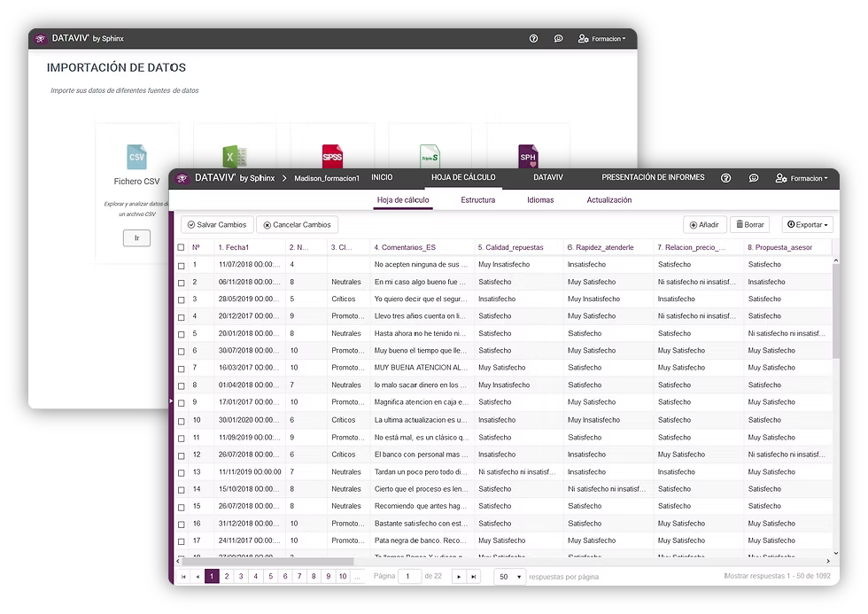Click the page number input field
The width and height of the screenshot is (868, 614).
409,577
